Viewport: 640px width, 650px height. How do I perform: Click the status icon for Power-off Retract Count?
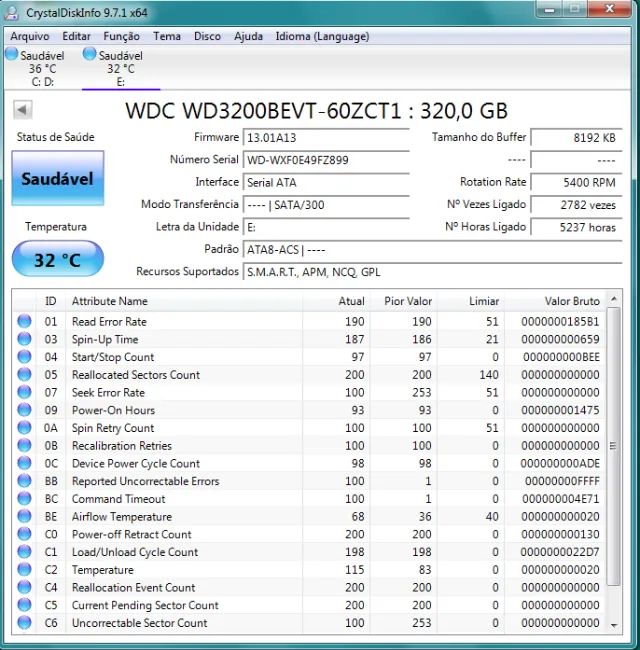[x=24, y=534]
